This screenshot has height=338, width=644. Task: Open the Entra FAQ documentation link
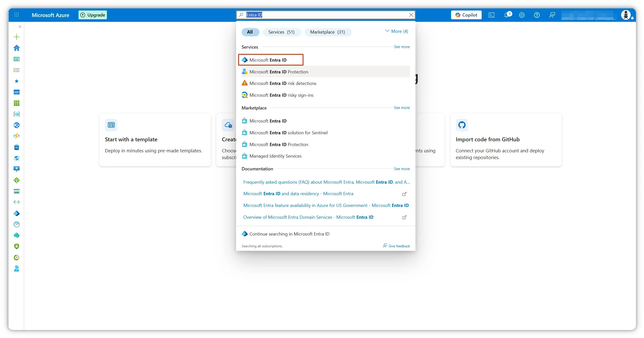326,182
